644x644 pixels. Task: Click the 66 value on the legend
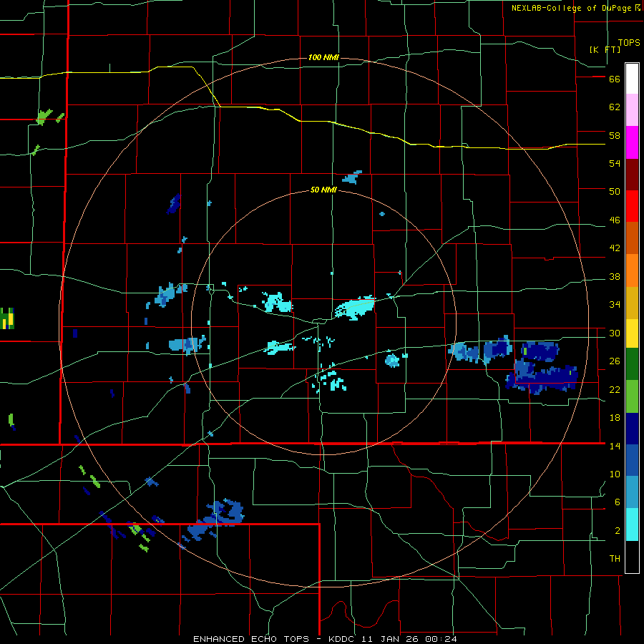615,79
